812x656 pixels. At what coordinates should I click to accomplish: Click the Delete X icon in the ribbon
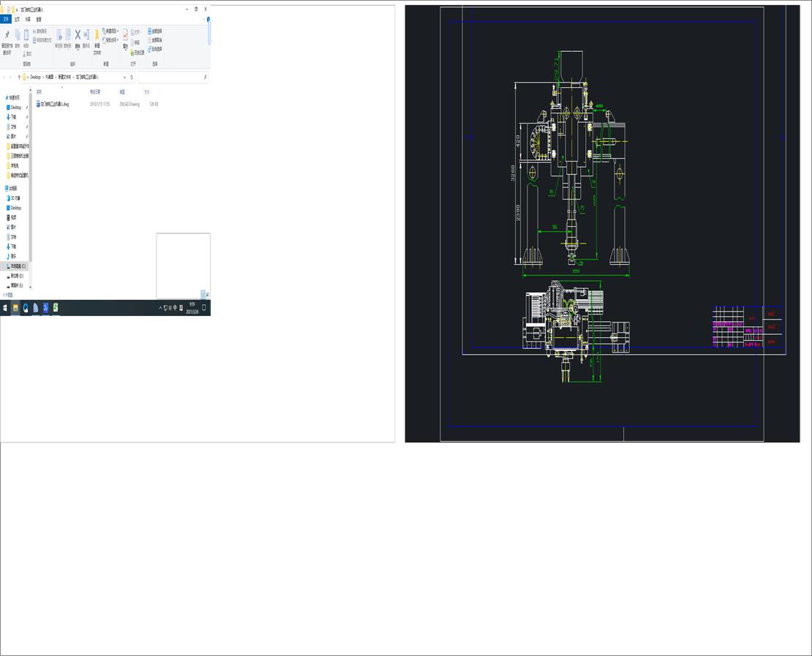78,34
